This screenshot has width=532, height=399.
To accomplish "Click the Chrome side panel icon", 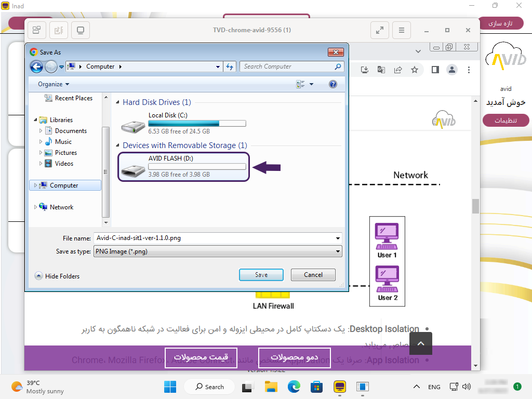I will point(435,70).
